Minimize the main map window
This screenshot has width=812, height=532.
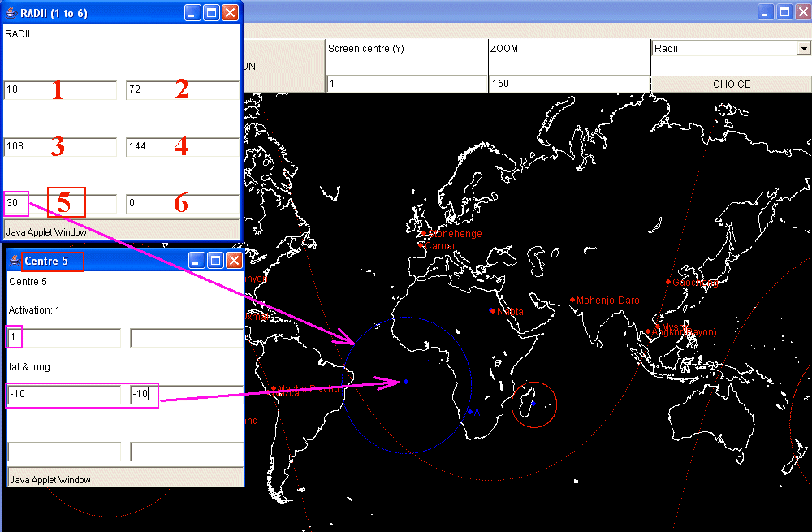pos(766,11)
